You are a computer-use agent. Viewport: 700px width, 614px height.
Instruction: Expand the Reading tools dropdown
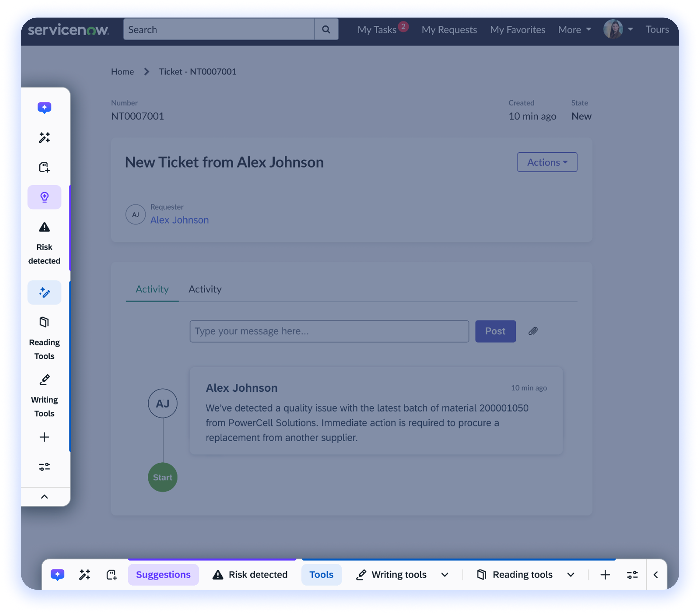(571, 575)
